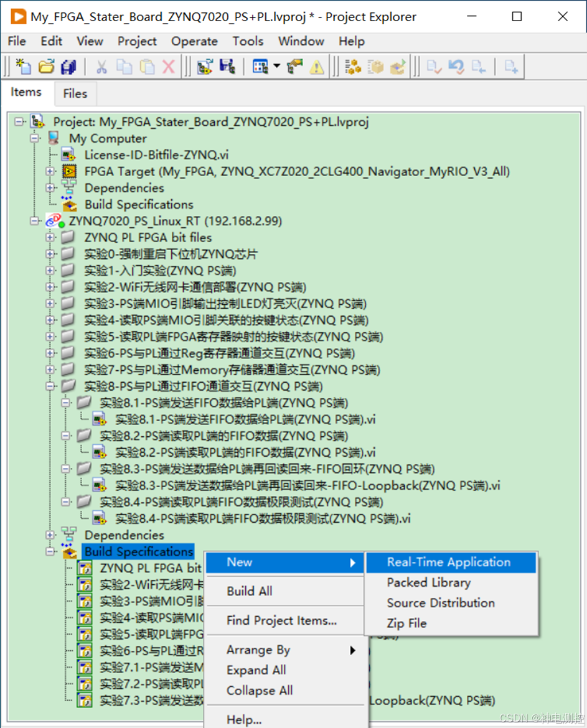Open the Window menu
Screen dimensions: 587x728
pos(301,41)
